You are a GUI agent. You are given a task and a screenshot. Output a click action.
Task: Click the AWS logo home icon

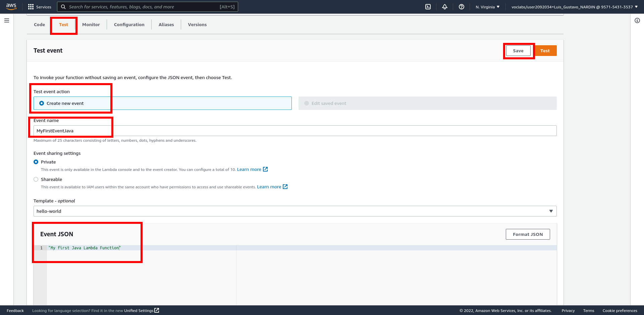tap(11, 7)
